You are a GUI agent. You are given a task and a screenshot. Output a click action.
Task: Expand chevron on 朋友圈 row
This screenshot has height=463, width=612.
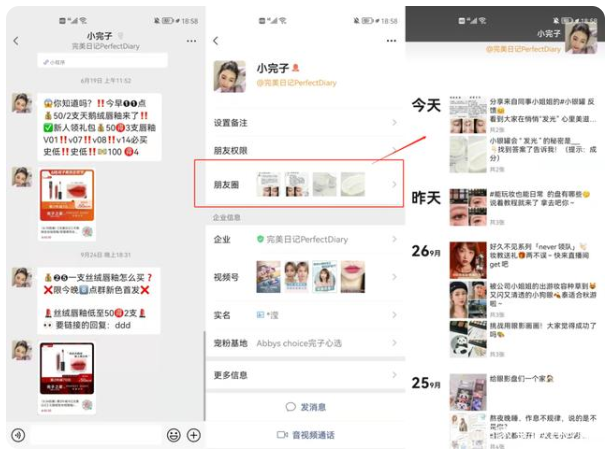[394, 184]
